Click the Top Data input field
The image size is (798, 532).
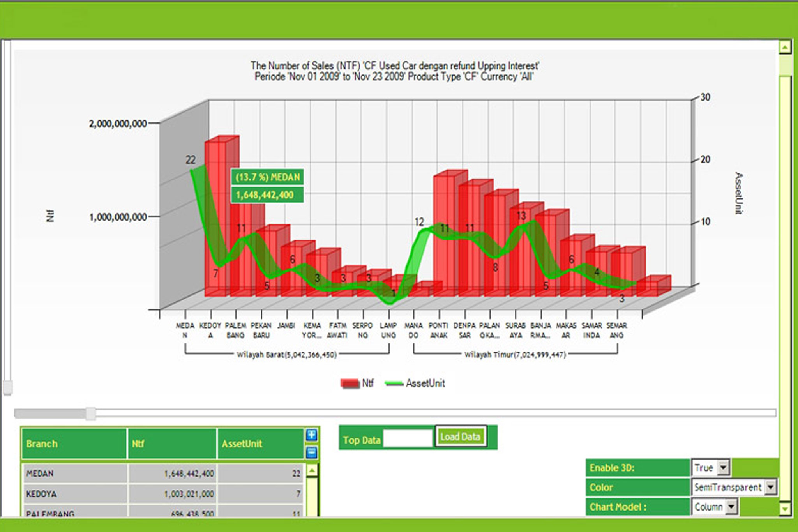point(408,438)
